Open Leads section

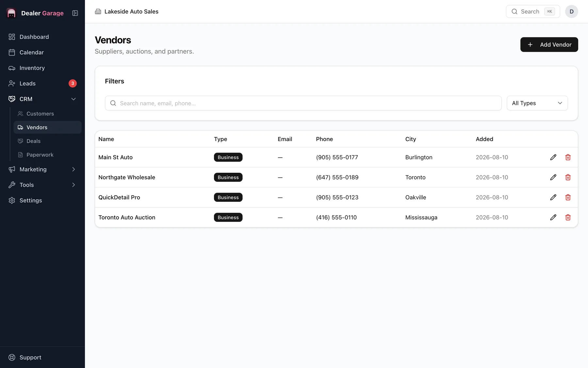coord(42,83)
